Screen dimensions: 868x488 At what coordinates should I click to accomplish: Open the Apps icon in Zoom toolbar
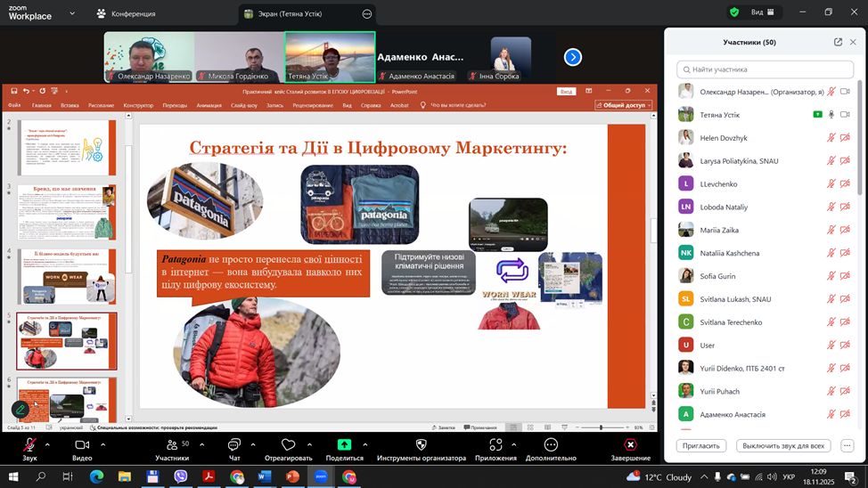pyautogui.click(x=495, y=444)
